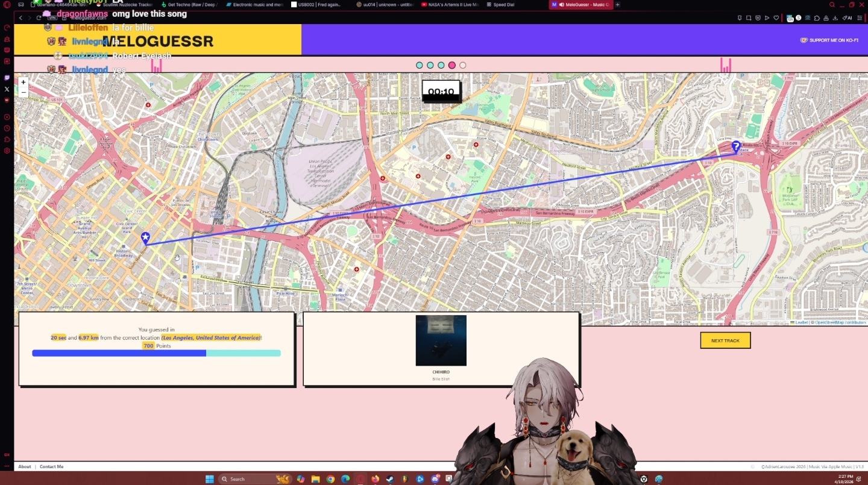
Task: Click the 700 Points score text
Action: click(x=157, y=346)
